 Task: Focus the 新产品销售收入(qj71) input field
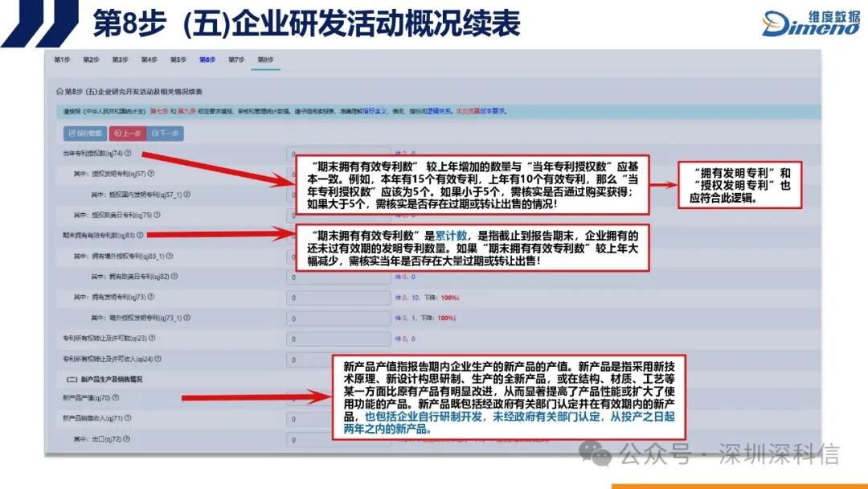click(309, 419)
